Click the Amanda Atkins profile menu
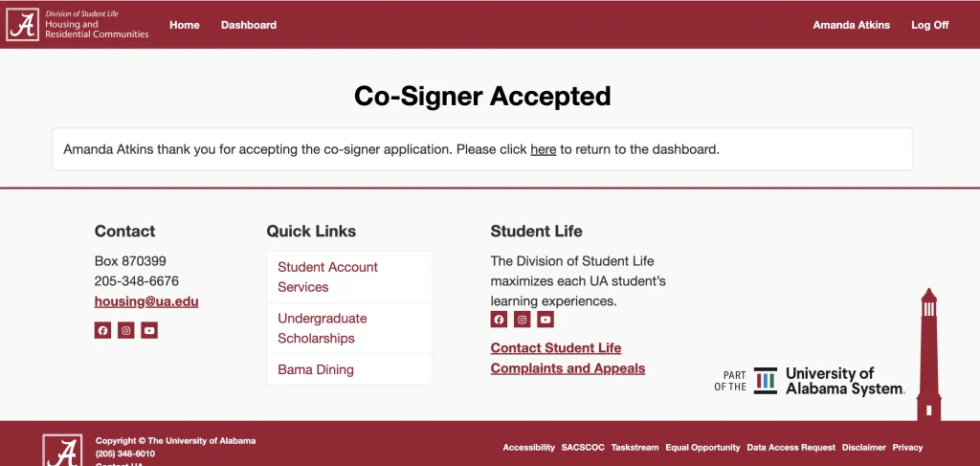The height and width of the screenshot is (466, 980). 851,25
